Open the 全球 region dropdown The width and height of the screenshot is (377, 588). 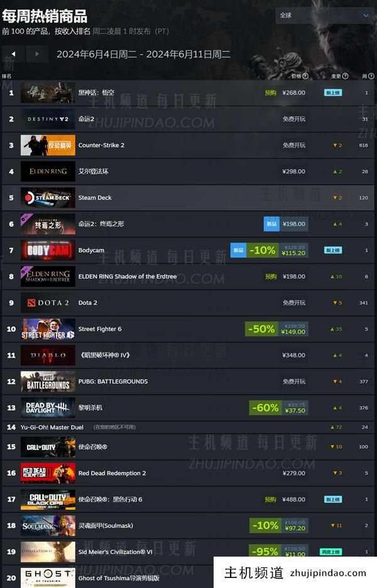pyautogui.click(x=324, y=16)
